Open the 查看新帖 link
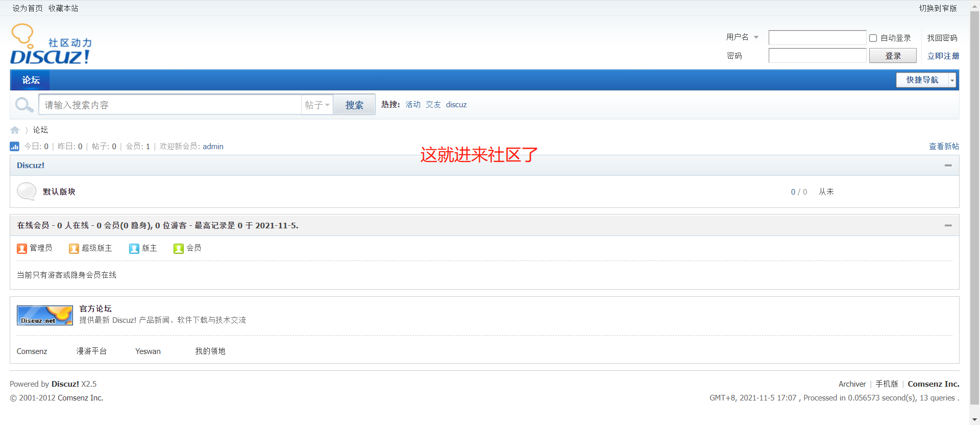Image resolution: width=980 pixels, height=425 pixels. pos(944,147)
